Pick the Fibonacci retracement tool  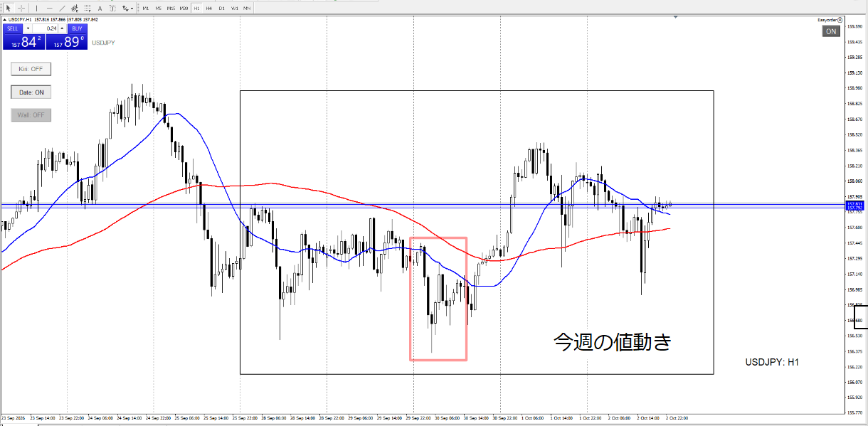pyautogui.click(x=87, y=9)
